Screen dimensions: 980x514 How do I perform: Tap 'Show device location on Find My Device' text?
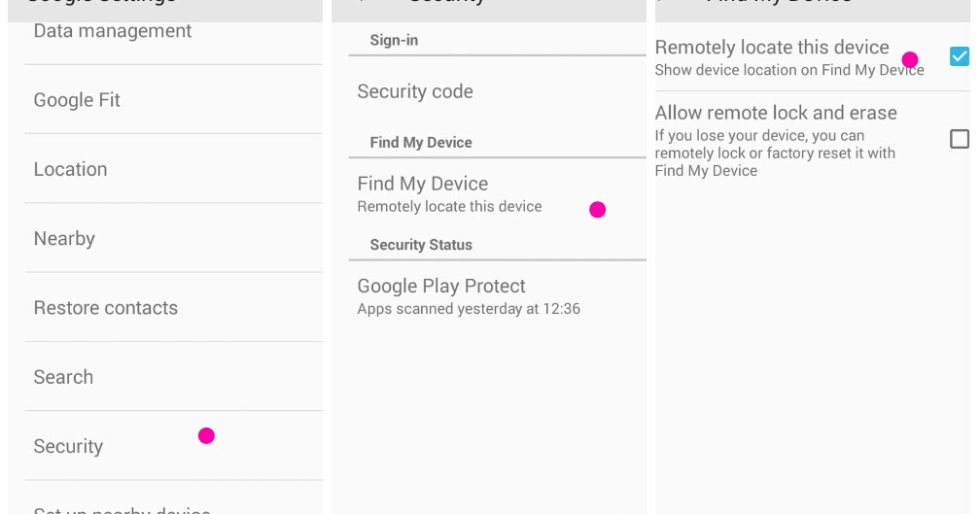pyautogui.click(x=789, y=70)
